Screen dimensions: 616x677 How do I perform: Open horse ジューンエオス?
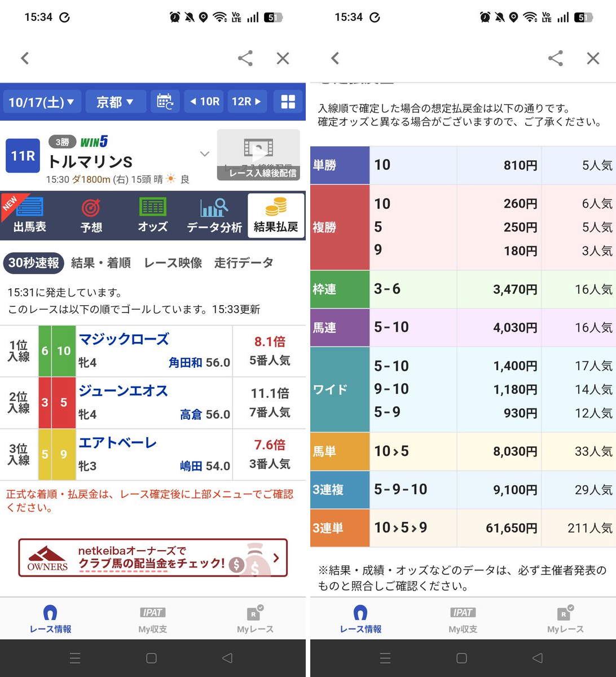click(x=123, y=391)
